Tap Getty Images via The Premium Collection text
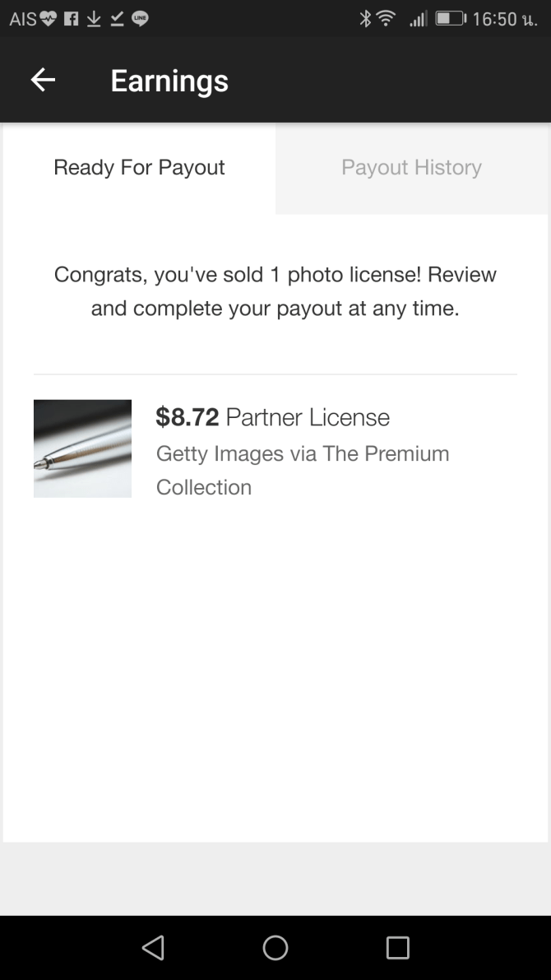Screen dimensions: 551x980 302,470
